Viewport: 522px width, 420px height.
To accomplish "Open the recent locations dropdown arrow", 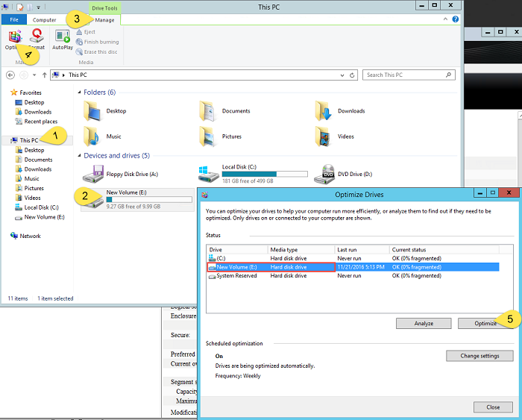I will pyautogui.click(x=34, y=75).
